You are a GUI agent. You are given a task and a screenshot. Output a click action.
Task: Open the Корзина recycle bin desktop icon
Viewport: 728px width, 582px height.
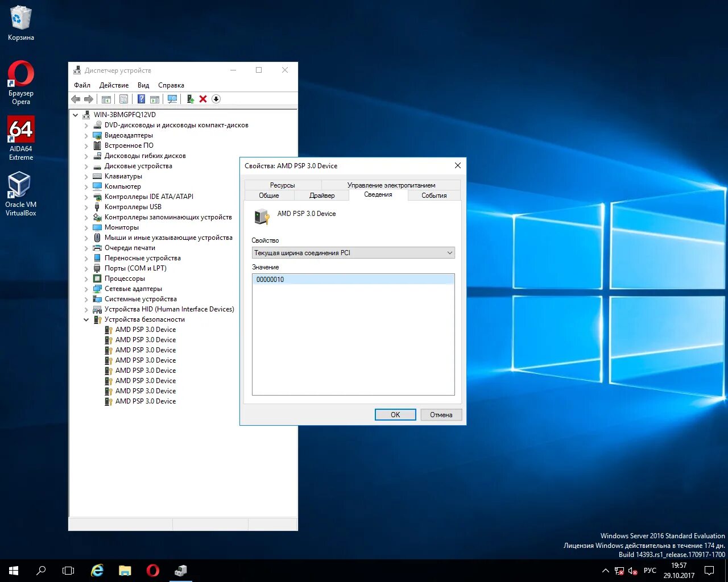click(21, 23)
